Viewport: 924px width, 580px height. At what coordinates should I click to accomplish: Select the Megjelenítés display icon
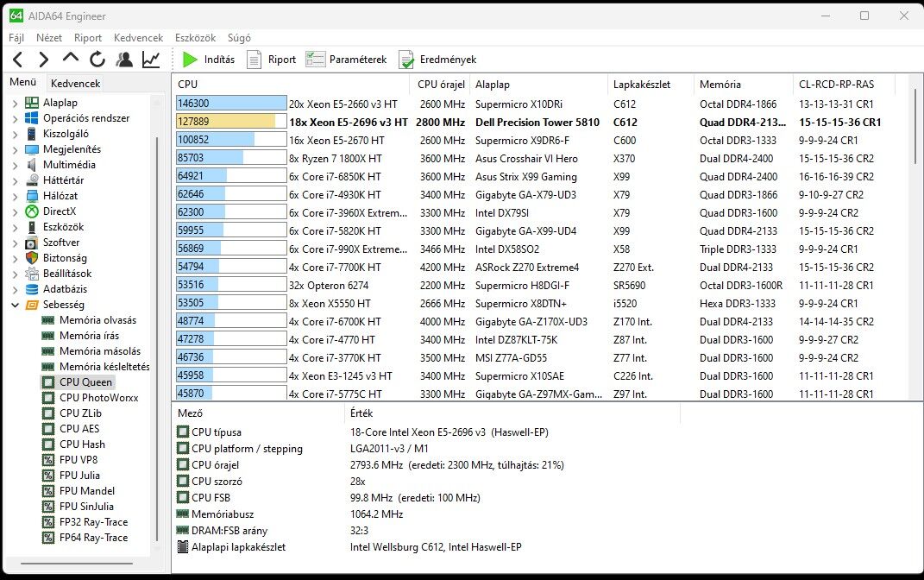coord(32,149)
